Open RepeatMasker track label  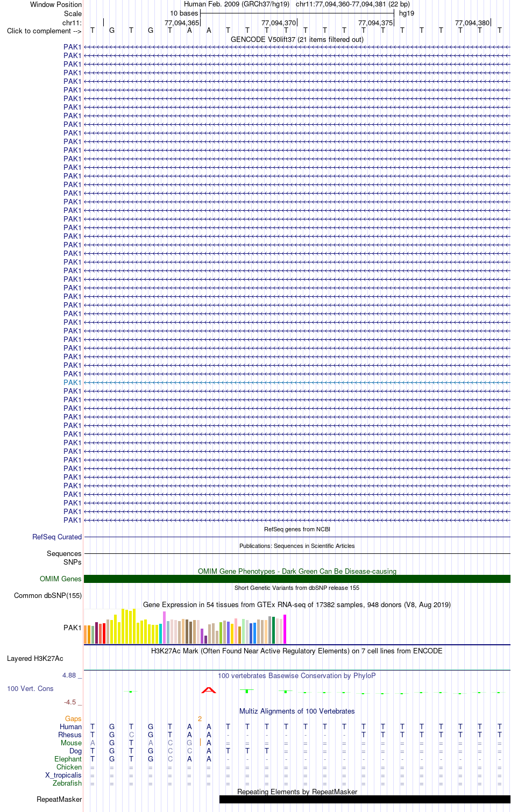click(x=59, y=799)
